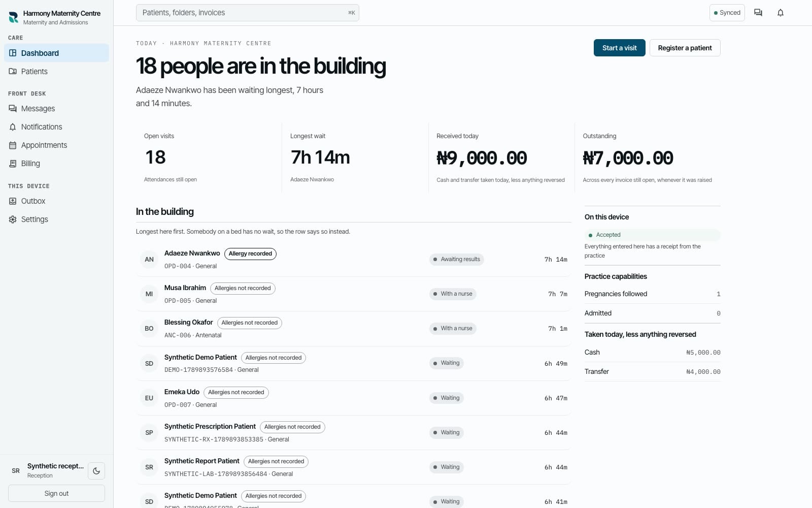812x508 pixels.
Task: Open Blessing Okafor's antenatal row
Action: click(x=353, y=329)
